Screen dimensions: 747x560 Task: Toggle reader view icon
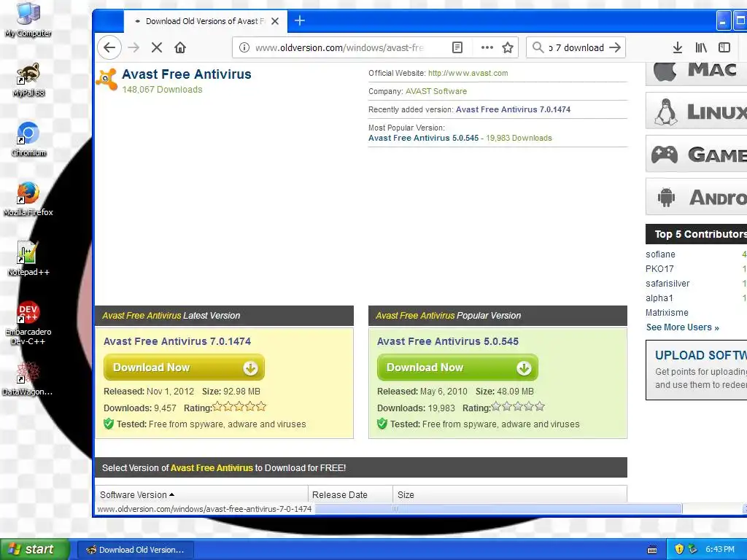457,47
